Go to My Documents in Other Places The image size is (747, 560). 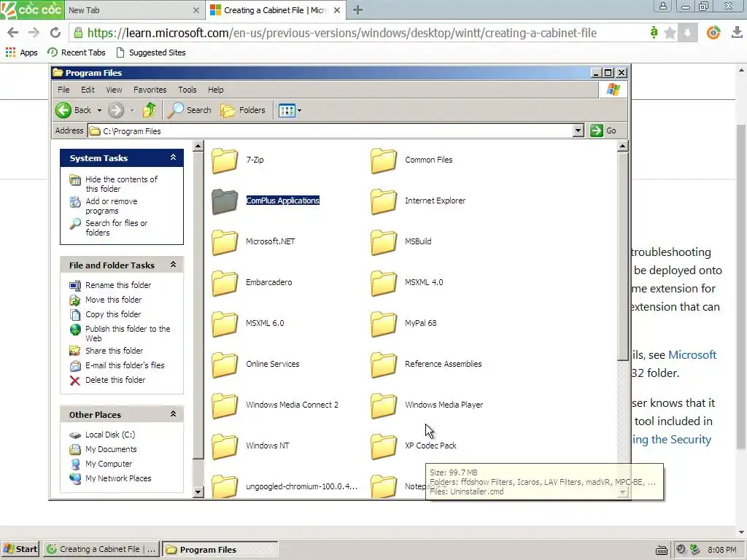[111, 449]
